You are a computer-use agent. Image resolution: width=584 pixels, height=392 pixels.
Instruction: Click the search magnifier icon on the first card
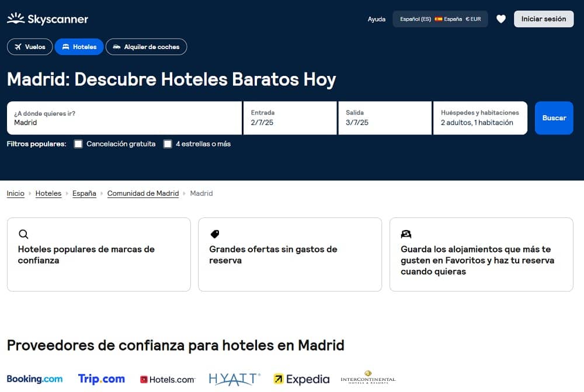pos(23,234)
